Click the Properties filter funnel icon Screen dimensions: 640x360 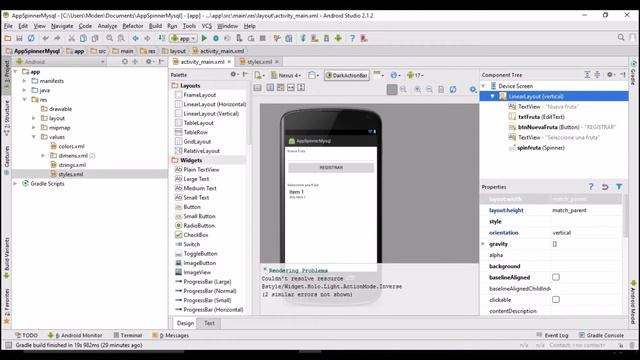click(x=619, y=187)
